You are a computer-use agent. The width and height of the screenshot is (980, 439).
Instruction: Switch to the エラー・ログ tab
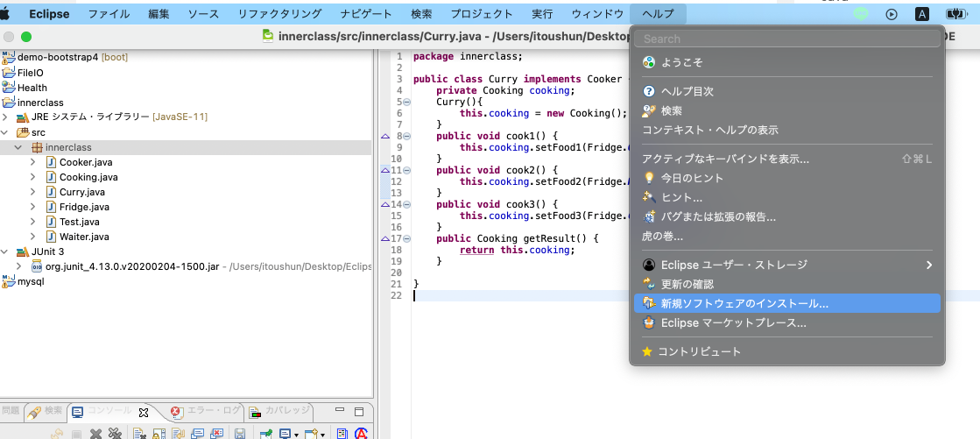[x=205, y=411]
